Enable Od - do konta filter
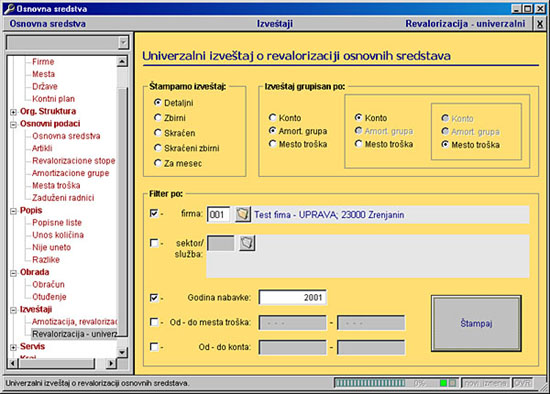This screenshot has height=394, width=550. (x=154, y=347)
